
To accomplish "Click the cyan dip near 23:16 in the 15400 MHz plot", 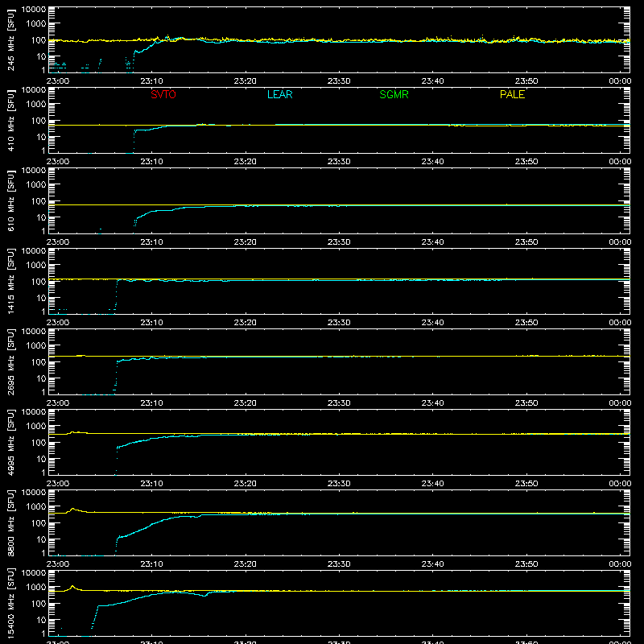I will 204,596.
